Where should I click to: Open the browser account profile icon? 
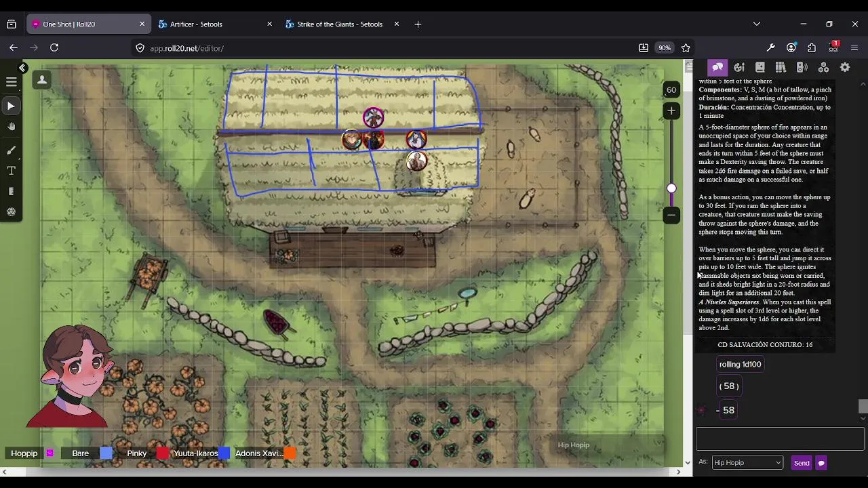[791, 48]
